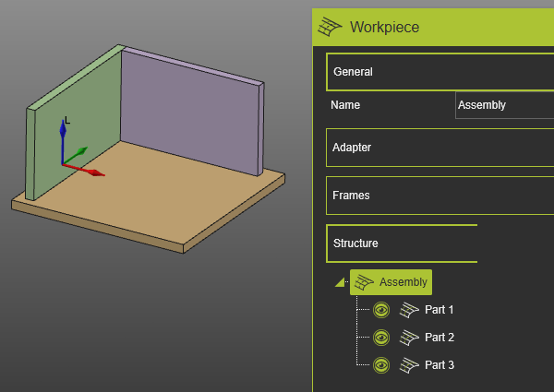Open the General section header
The height and width of the screenshot is (392, 554).
click(440, 72)
